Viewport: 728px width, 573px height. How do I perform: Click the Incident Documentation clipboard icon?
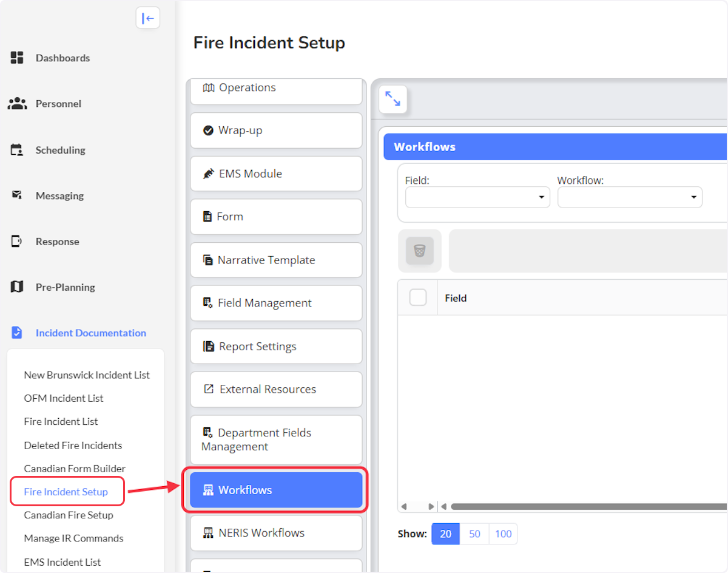pos(17,333)
